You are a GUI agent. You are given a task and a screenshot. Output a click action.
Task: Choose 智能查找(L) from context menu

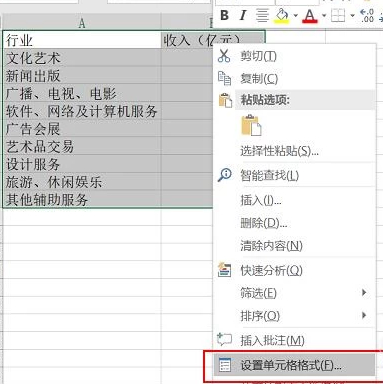pos(269,175)
